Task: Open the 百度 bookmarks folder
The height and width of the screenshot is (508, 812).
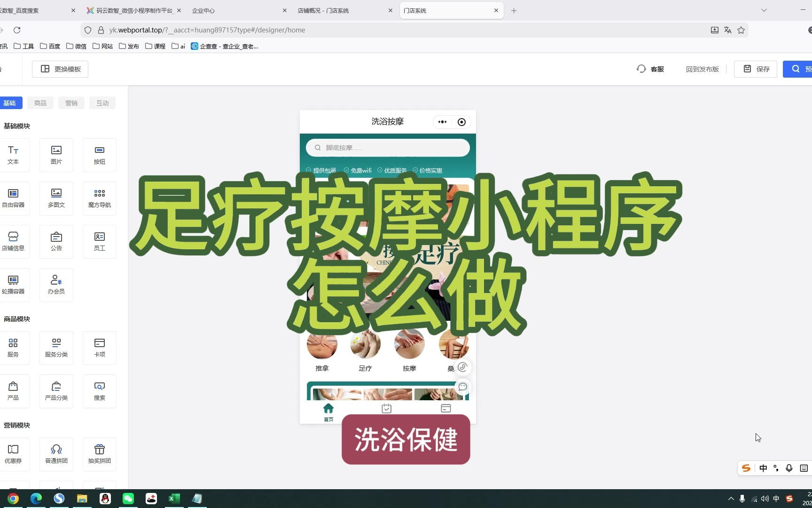Action: 50,46
